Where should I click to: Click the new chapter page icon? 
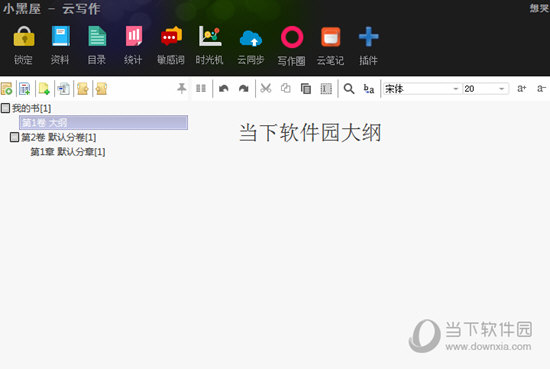[x=44, y=89]
